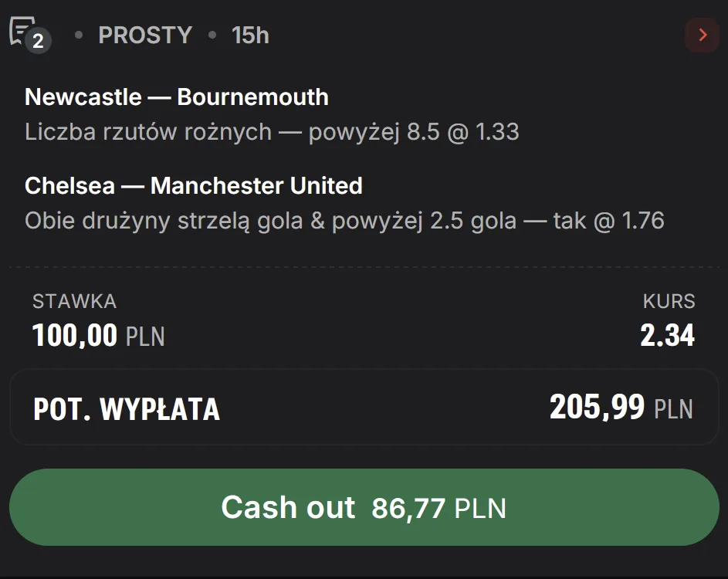Click the notification counter badge showing 2
The width and height of the screenshot is (728, 579).
[37, 41]
